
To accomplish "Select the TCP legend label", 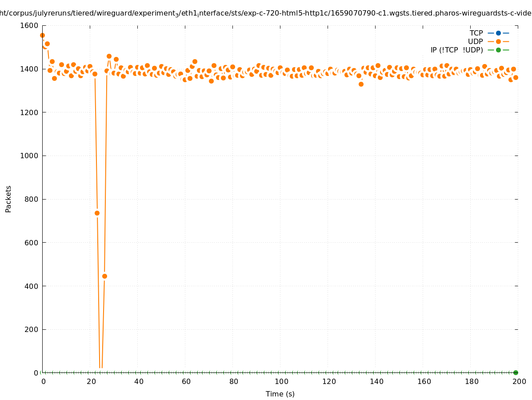I will [476, 33].
